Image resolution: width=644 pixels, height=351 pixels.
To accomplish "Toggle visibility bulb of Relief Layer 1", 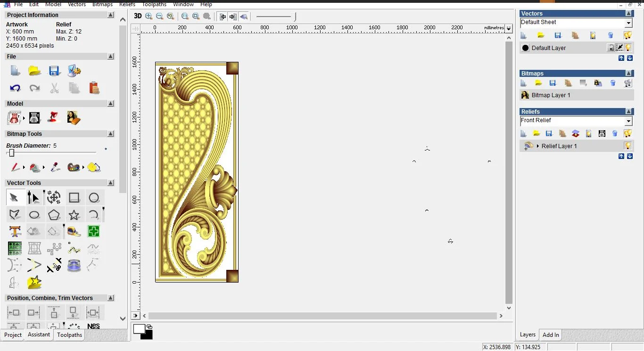I will click(x=628, y=146).
